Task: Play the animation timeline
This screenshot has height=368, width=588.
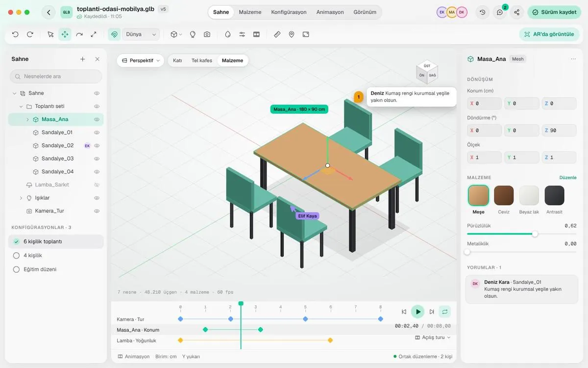Action: (x=417, y=312)
